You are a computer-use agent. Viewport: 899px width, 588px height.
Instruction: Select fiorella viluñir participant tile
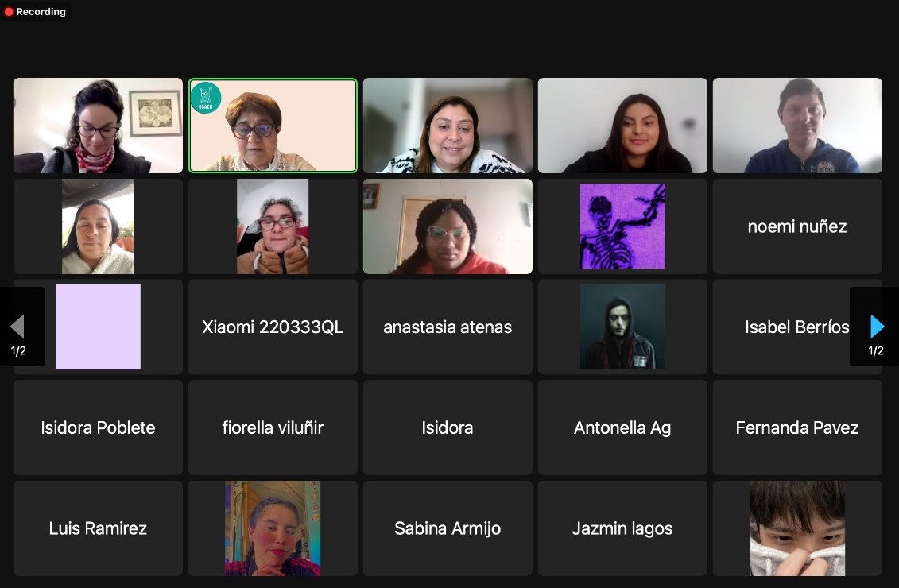pos(273,427)
